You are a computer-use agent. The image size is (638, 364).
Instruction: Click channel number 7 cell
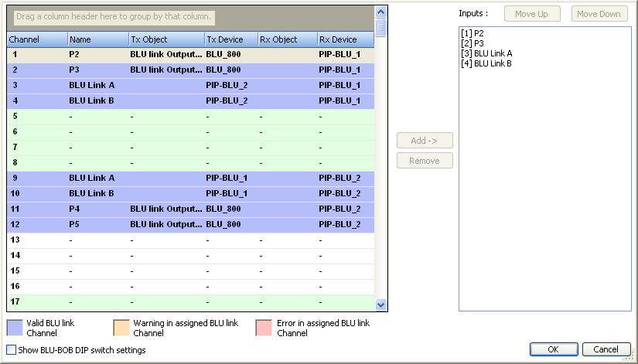tap(37, 148)
